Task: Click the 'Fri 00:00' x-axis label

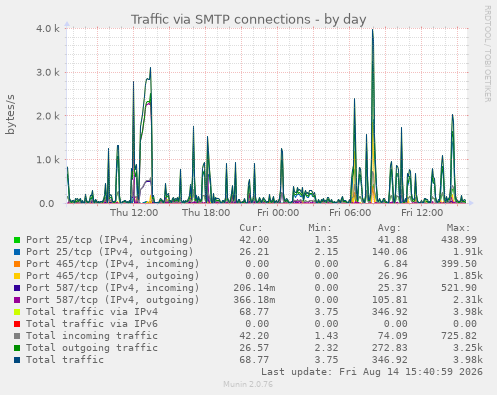Action: [278, 213]
